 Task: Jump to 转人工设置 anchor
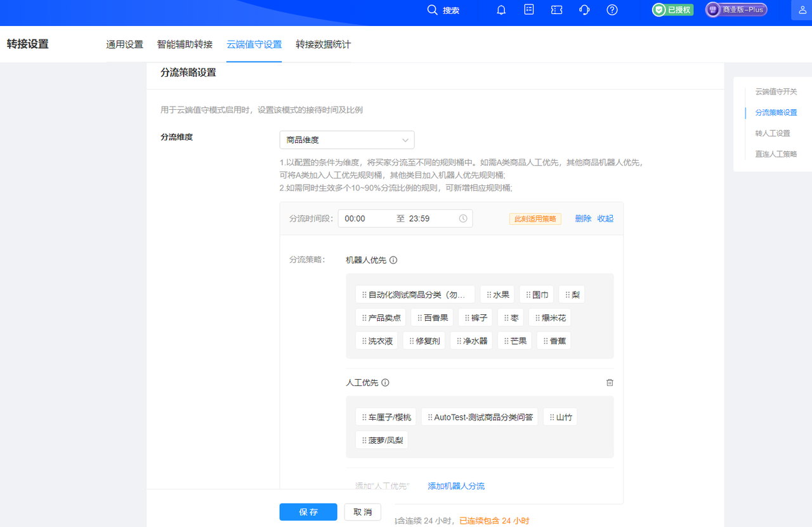[773, 133]
